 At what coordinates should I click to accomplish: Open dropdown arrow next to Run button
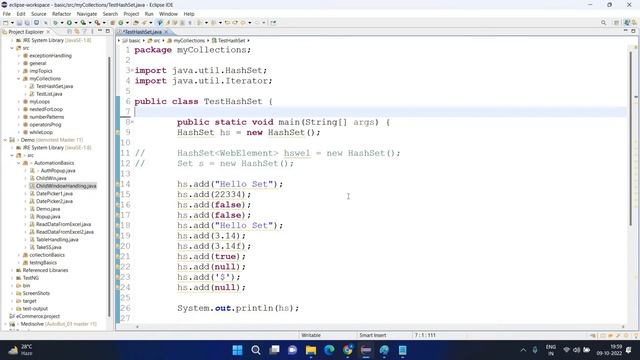coord(76,23)
